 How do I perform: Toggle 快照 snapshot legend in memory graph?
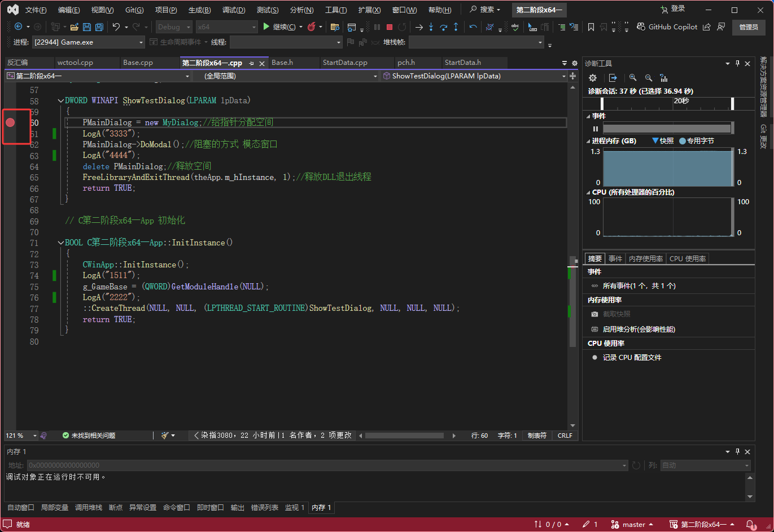[663, 141]
